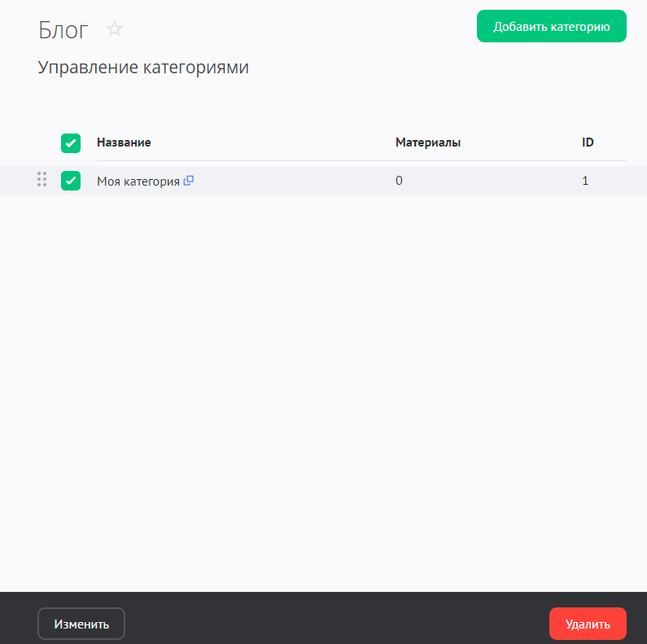Uncheck the Моя категория row checkbox

click(x=71, y=181)
